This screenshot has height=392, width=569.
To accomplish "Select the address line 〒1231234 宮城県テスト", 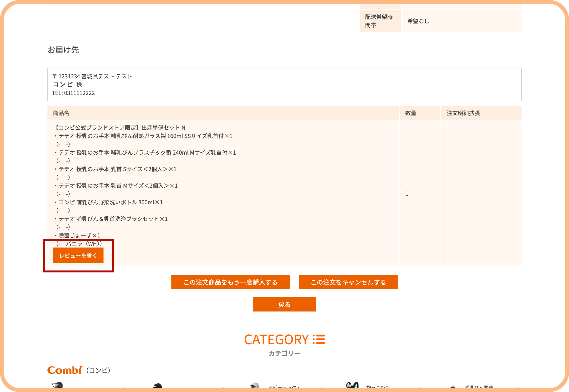I will pyautogui.click(x=92, y=76).
